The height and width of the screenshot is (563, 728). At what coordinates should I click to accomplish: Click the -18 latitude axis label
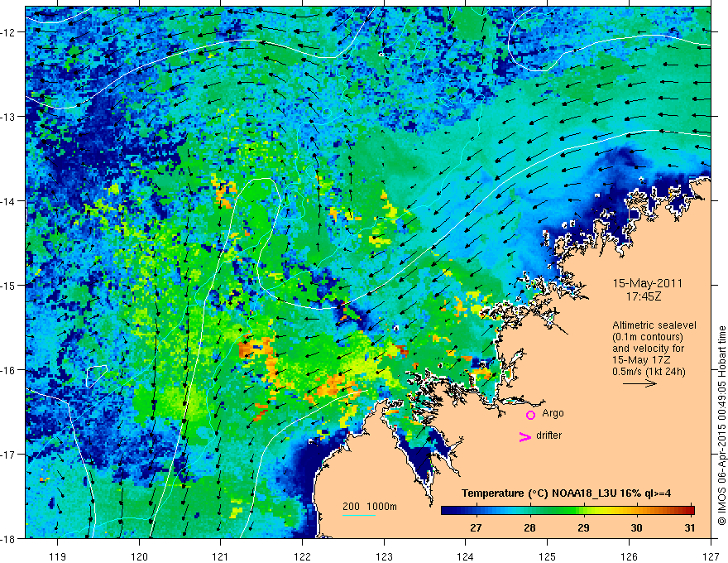point(9,538)
